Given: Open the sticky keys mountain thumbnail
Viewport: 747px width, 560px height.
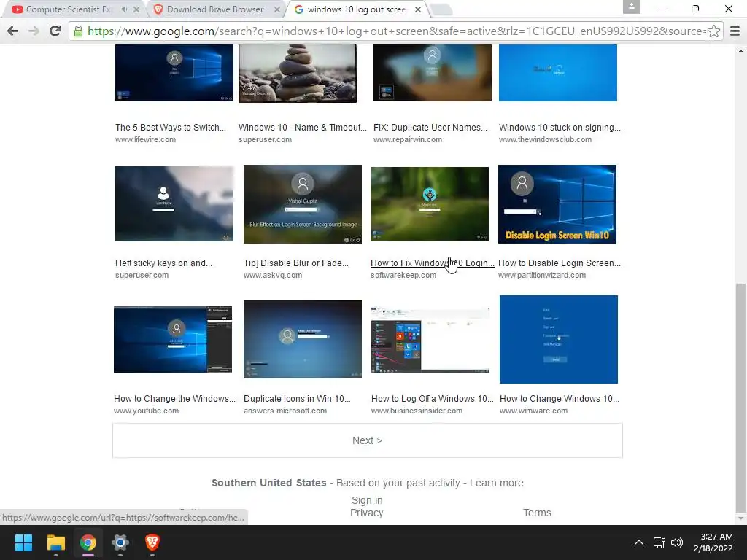Looking at the screenshot, I should (174, 204).
